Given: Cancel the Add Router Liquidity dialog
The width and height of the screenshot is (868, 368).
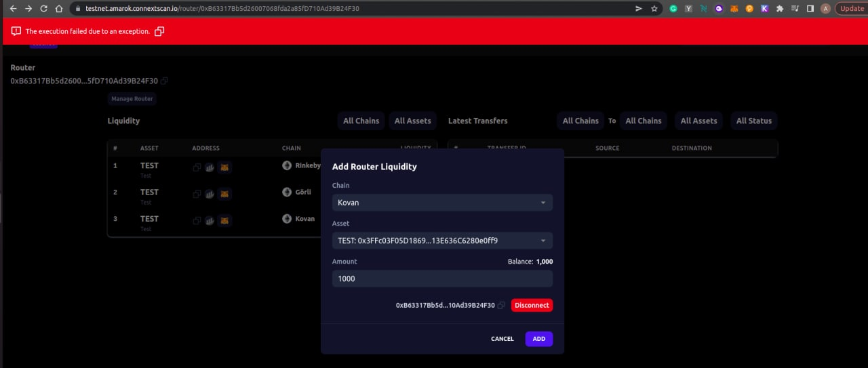Looking at the screenshot, I should click(x=502, y=339).
